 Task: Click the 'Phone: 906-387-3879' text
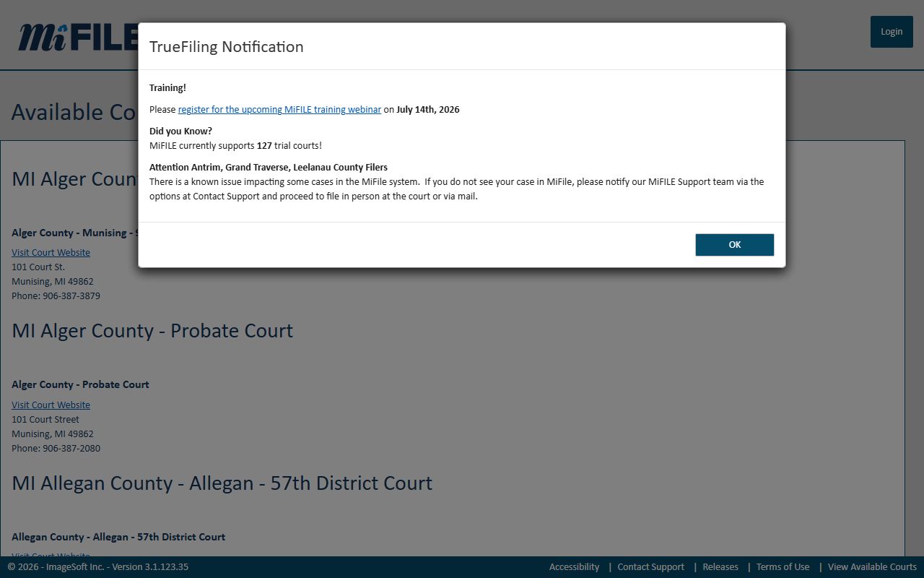[x=56, y=296]
